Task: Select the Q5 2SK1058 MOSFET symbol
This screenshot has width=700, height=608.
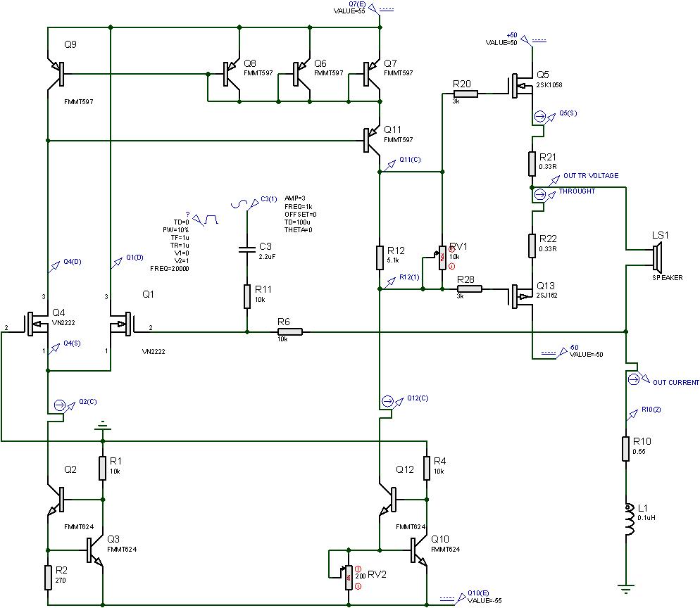Action: click(x=520, y=84)
